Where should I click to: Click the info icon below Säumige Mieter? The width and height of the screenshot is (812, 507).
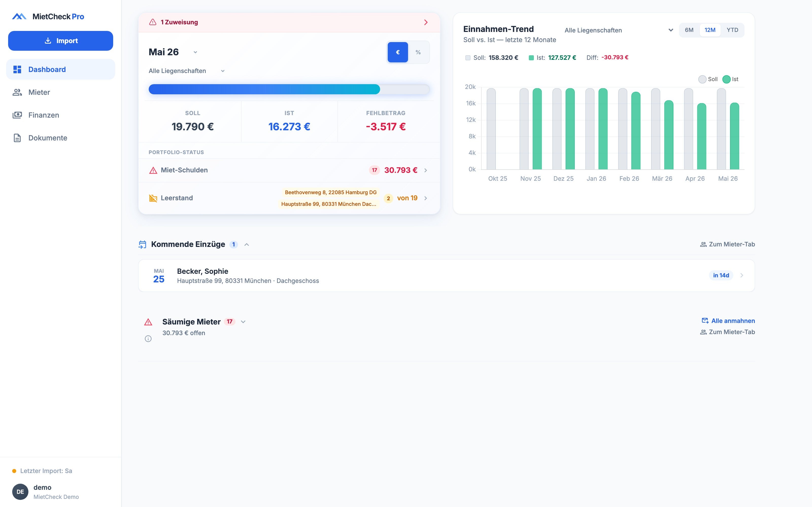click(148, 339)
